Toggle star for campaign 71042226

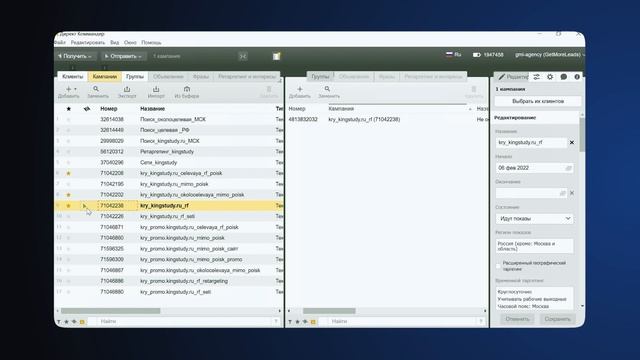click(69, 216)
